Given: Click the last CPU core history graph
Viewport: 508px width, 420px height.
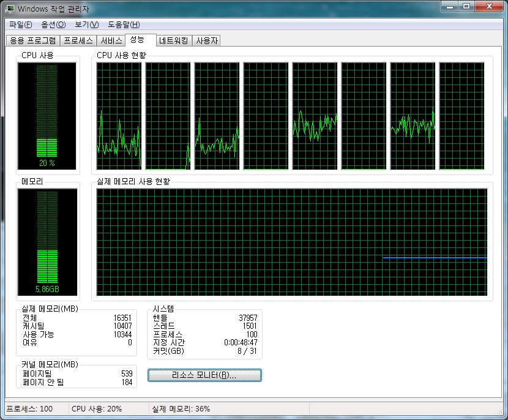Looking at the screenshot, I should click(x=461, y=116).
